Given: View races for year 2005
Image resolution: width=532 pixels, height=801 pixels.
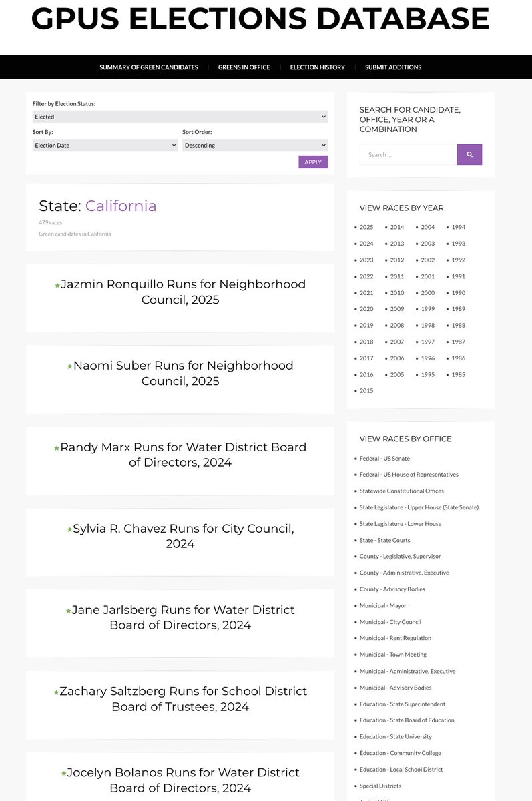Looking at the screenshot, I should pos(397,374).
